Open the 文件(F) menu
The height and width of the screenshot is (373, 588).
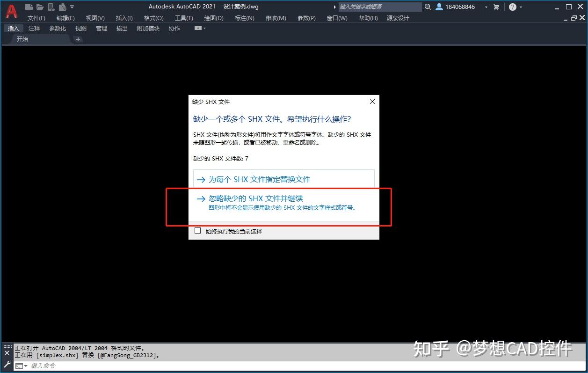tap(36, 18)
